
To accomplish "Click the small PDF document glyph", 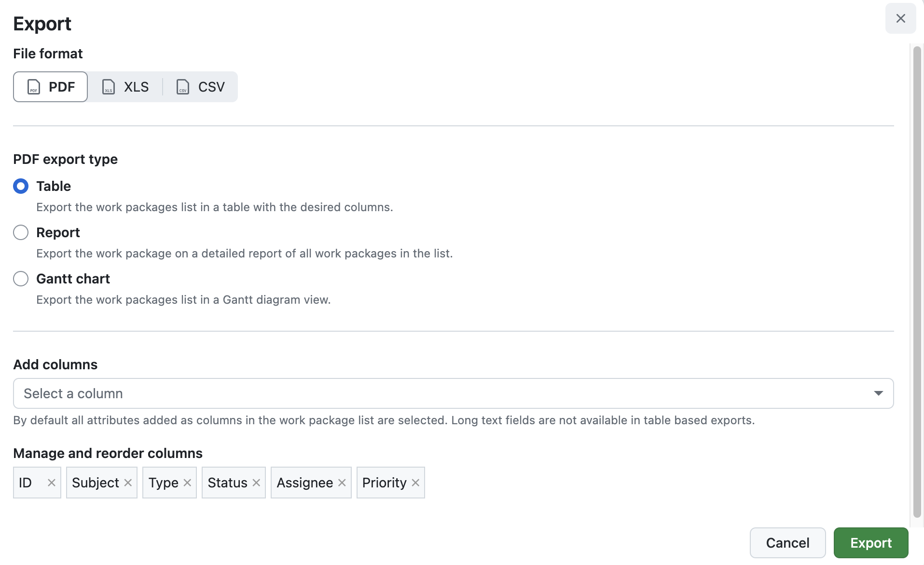I will pos(33,87).
